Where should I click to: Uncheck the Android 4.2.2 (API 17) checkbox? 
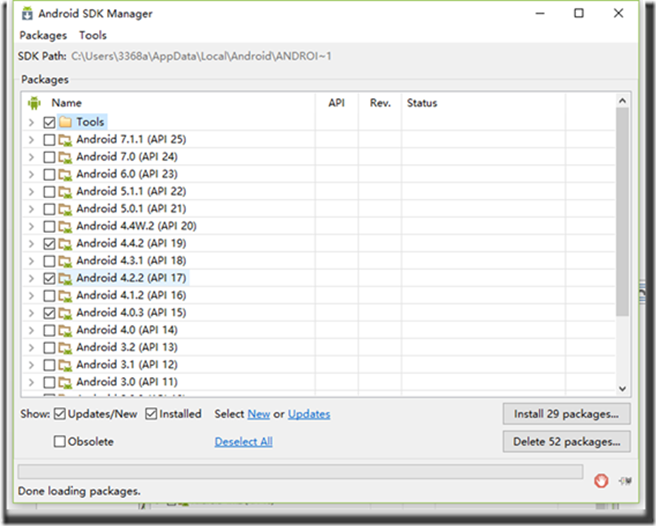(49, 278)
